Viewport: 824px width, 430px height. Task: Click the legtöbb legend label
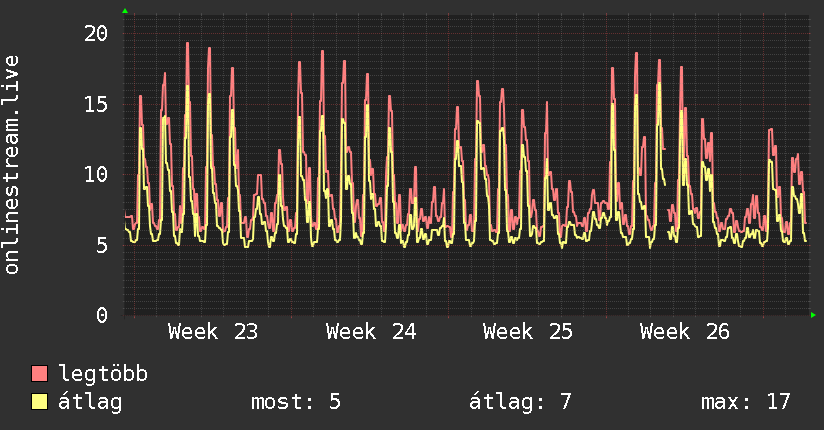point(103,374)
